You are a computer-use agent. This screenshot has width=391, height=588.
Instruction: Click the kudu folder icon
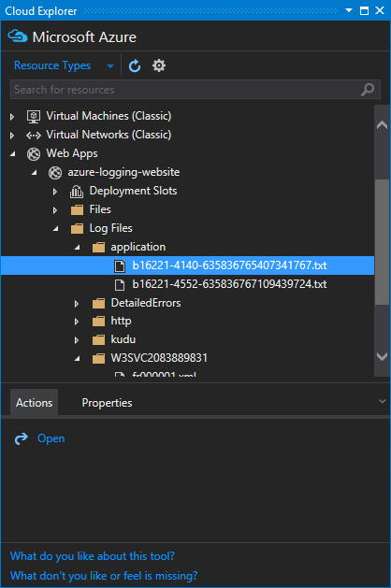98,339
